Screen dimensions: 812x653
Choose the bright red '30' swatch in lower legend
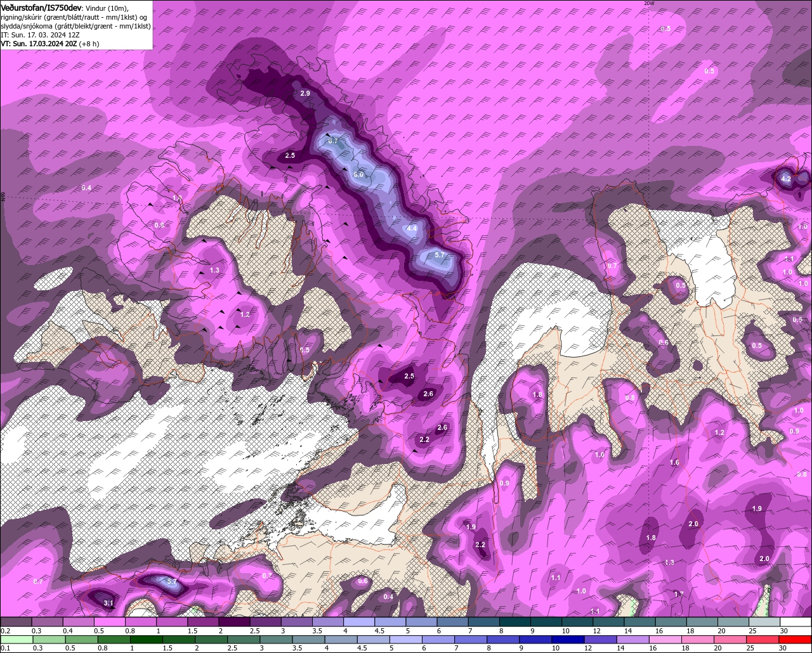796,639
